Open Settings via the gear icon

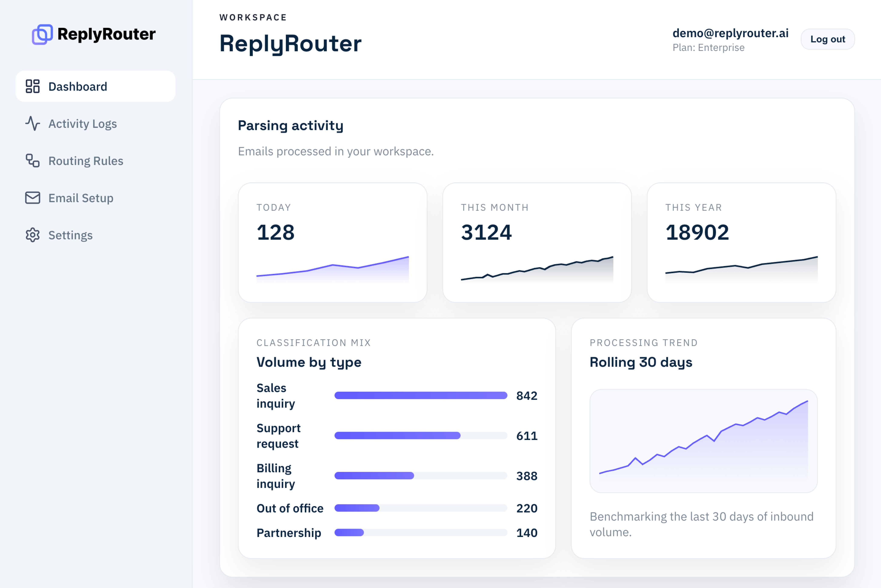[x=33, y=235]
